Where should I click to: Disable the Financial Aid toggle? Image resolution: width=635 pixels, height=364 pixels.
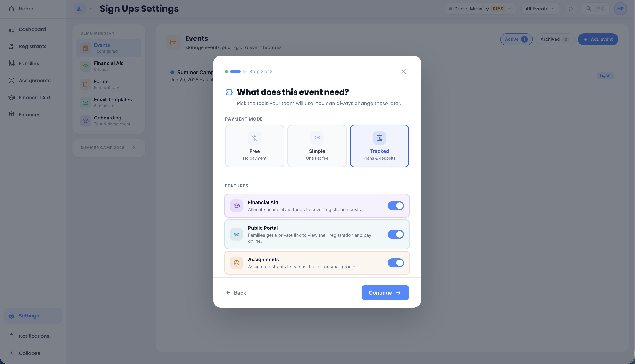coord(395,206)
